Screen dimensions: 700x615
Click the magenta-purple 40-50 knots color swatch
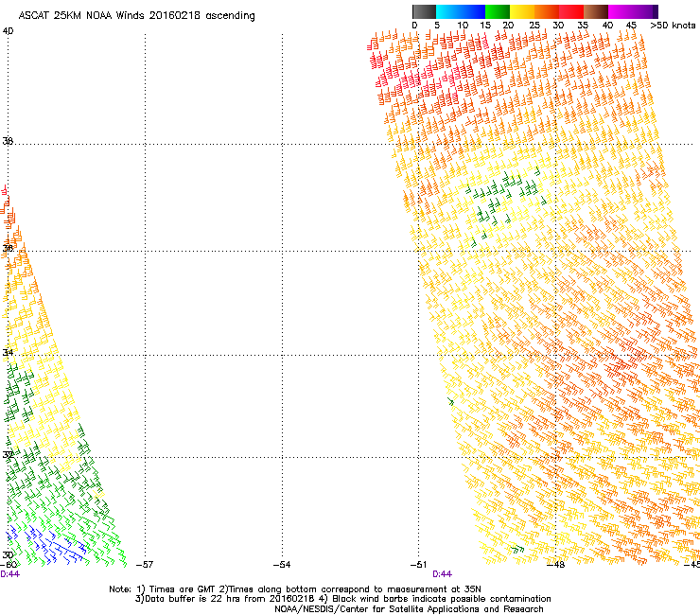click(x=633, y=11)
